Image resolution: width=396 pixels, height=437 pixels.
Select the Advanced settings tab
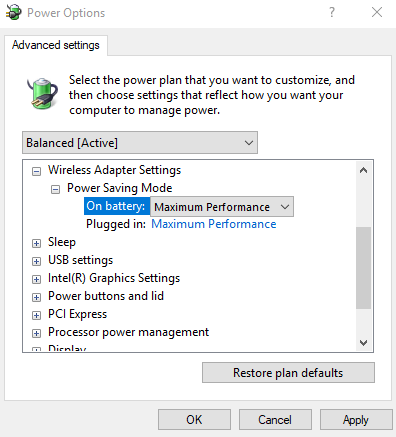click(56, 45)
